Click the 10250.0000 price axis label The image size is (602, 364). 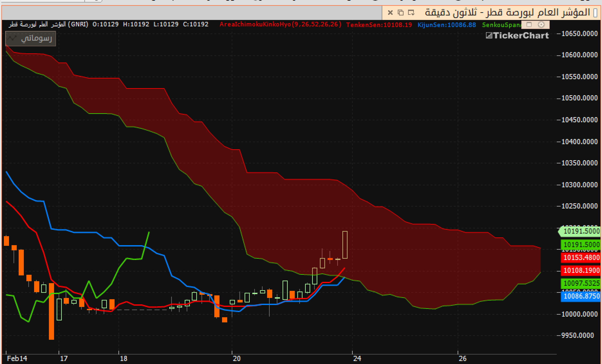click(579, 206)
